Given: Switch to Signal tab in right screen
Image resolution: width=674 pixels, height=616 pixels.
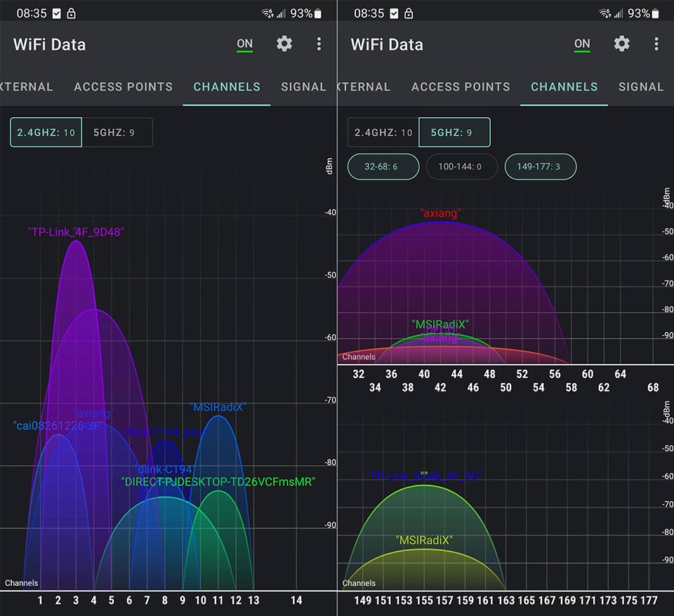Looking at the screenshot, I should (640, 87).
